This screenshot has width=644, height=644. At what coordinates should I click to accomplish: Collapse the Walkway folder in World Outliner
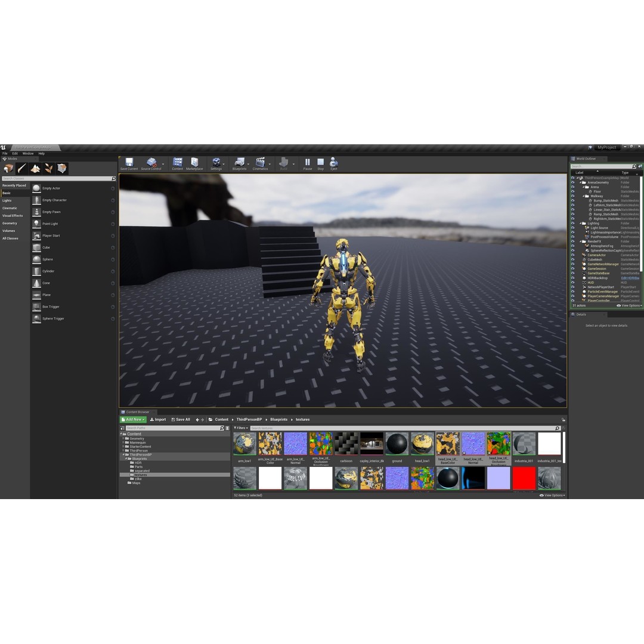pos(584,196)
